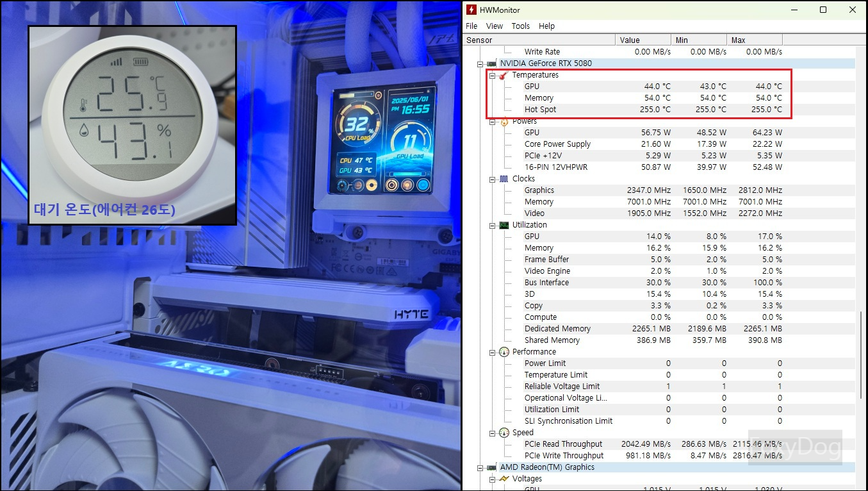The width and height of the screenshot is (868, 491).
Task: Click the 255.0 °C Hot Spot max value
Action: [x=767, y=110]
